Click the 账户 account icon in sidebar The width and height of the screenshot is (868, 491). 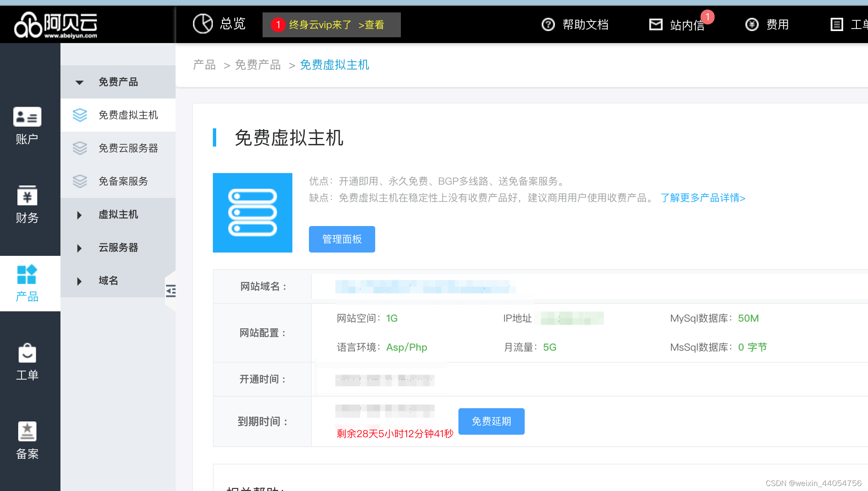(27, 117)
